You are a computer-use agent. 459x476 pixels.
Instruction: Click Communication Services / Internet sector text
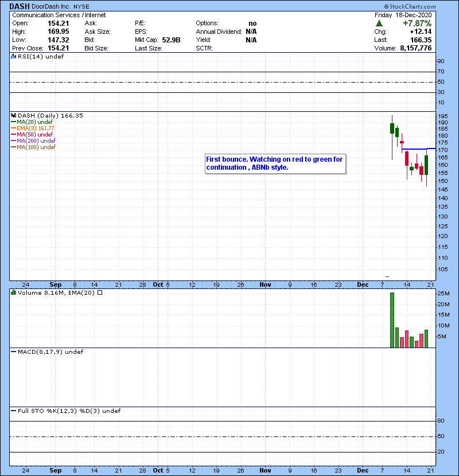tap(59, 15)
